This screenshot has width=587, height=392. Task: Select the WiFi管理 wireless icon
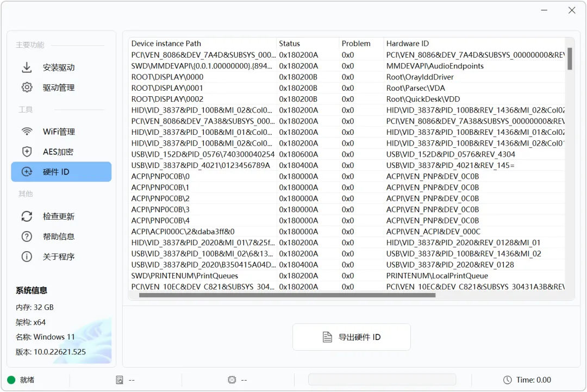27,132
